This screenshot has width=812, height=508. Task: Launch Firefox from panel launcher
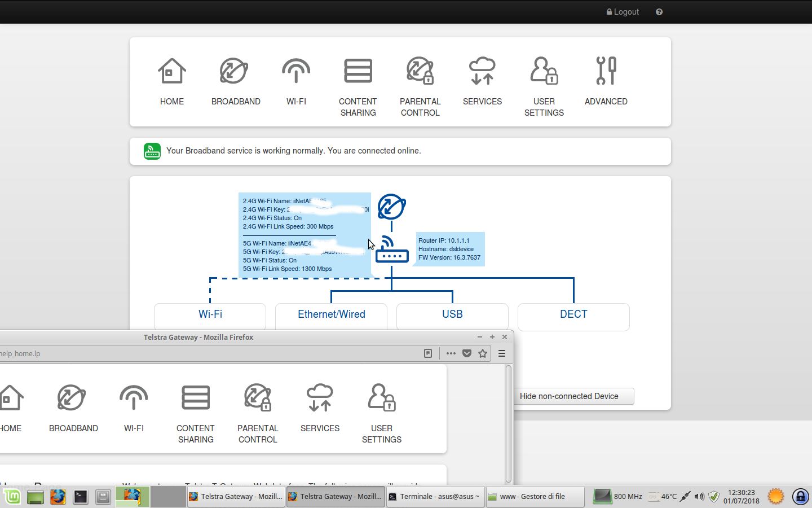pyautogui.click(x=58, y=497)
